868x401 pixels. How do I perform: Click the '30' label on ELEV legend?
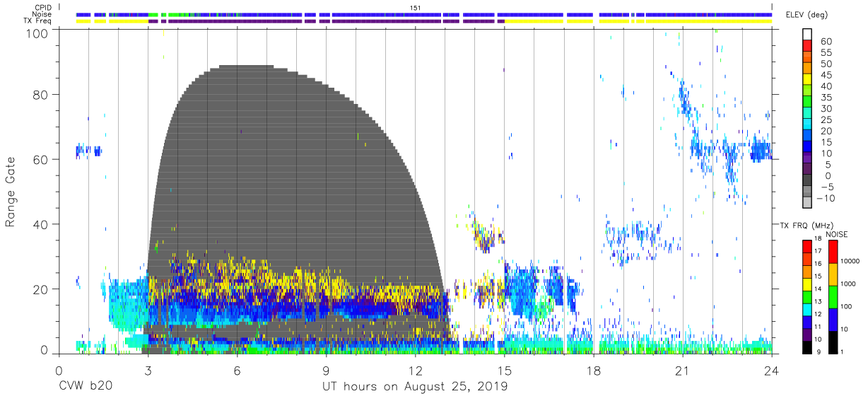click(826, 108)
